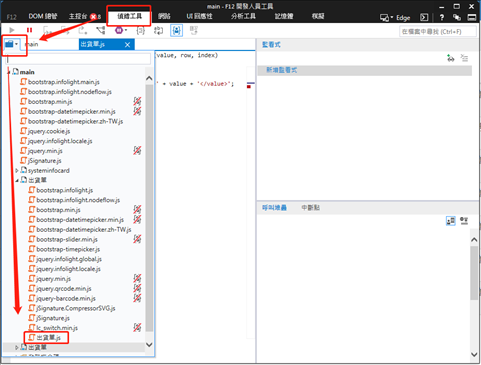Click the Step Out toolbar icon
The image size is (481, 365).
pyautogui.click(x=83, y=31)
